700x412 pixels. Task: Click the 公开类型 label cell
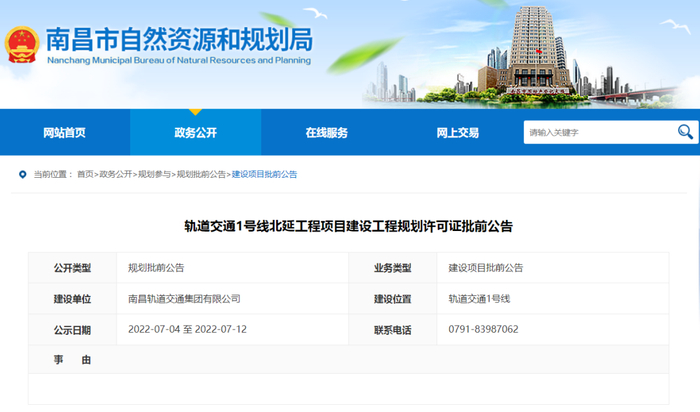coord(72,268)
